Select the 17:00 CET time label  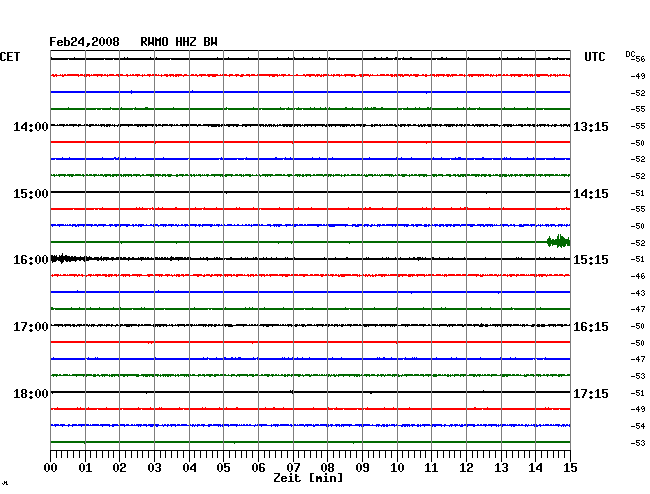click(x=31, y=327)
